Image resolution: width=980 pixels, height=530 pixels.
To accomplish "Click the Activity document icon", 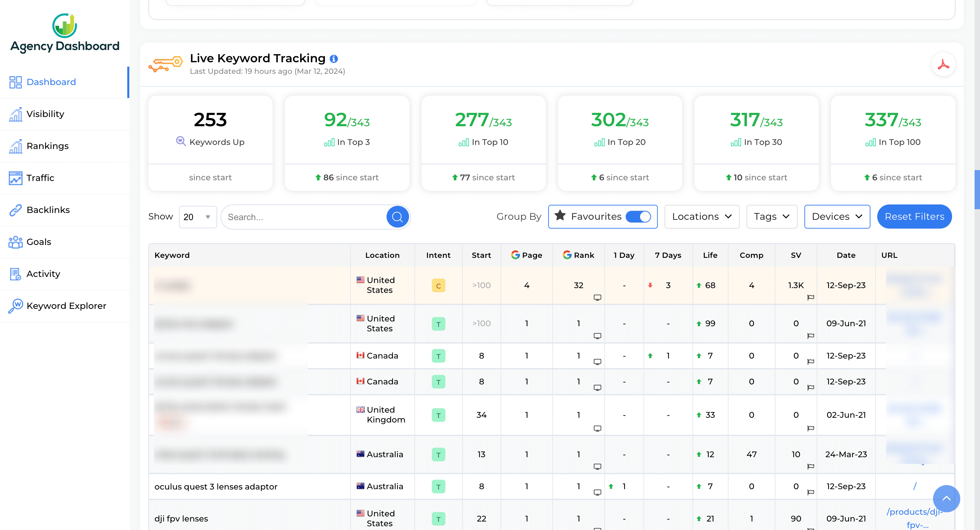I will [16, 274].
